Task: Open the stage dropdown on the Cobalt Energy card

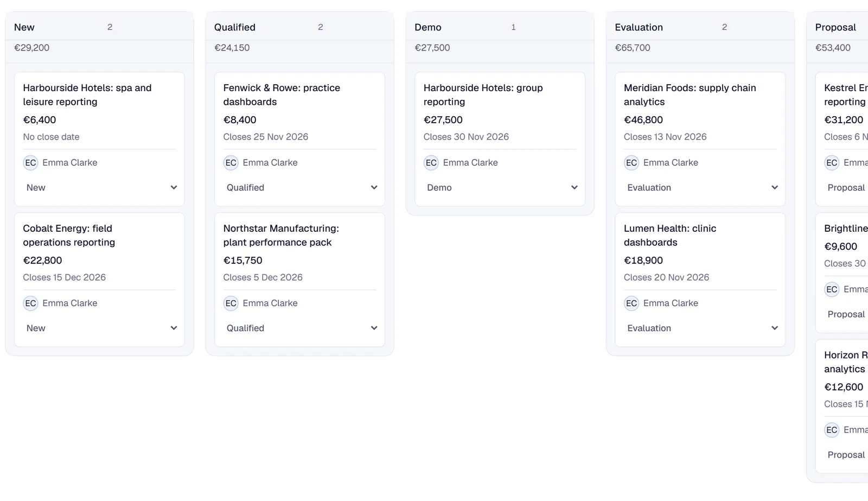Action: click(100, 328)
